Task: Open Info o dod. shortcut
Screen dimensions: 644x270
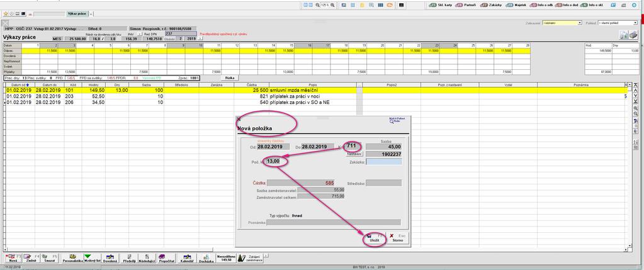Action: coord(567,5)
